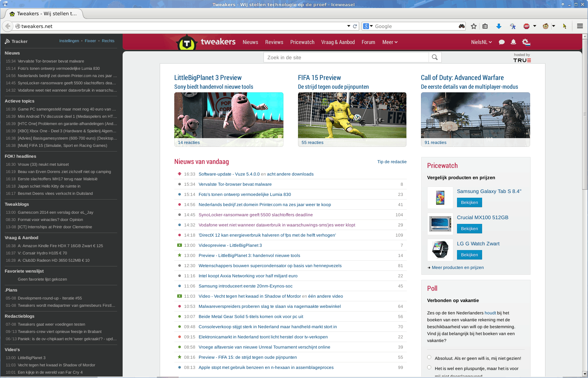Click the binoculars search icon in Google box
This screenshot has height=378, width=588.
click(461, 26)
